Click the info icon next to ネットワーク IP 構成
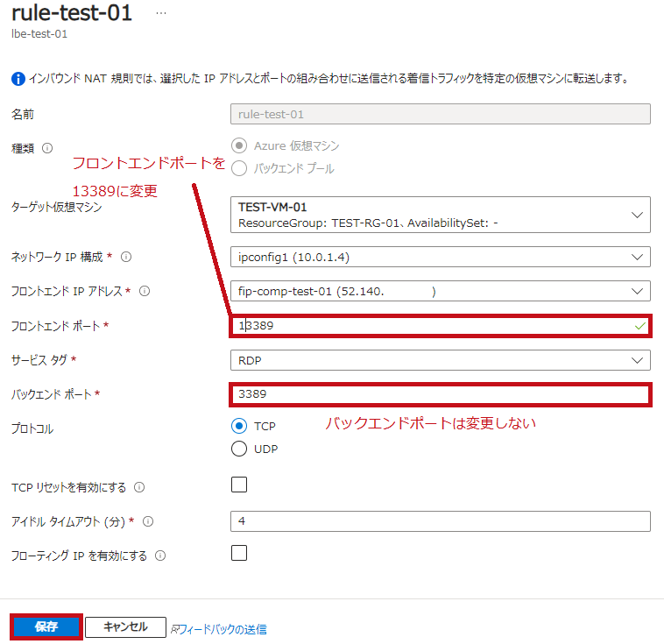The width and height of the screenshot is (664, 644). pos(126,257)
